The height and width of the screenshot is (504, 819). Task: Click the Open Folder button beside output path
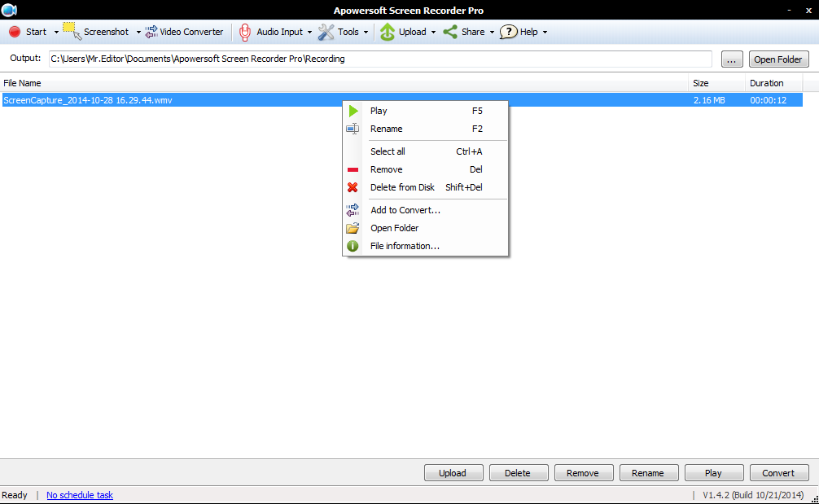point(778,59)
